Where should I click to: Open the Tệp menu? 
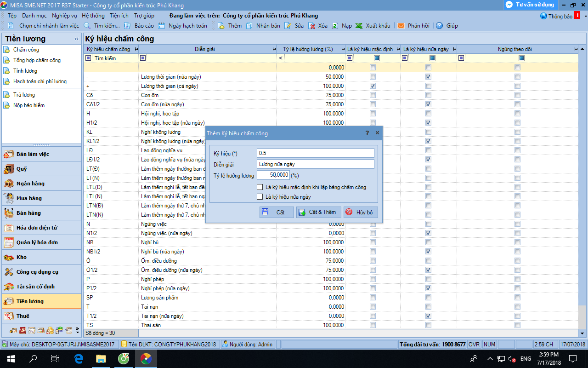pos(12,16)
